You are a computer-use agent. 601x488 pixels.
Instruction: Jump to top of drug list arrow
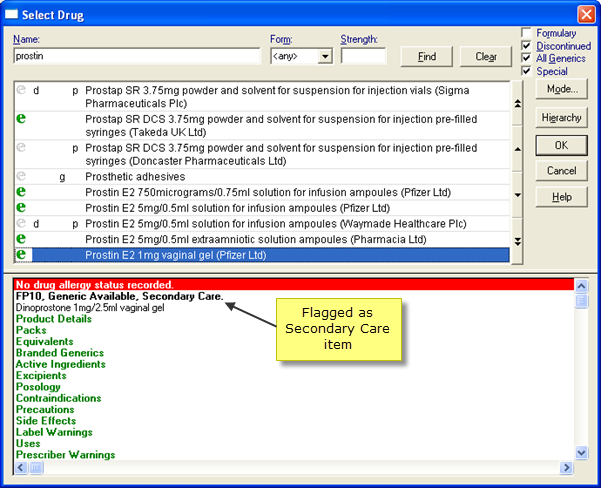517,104
